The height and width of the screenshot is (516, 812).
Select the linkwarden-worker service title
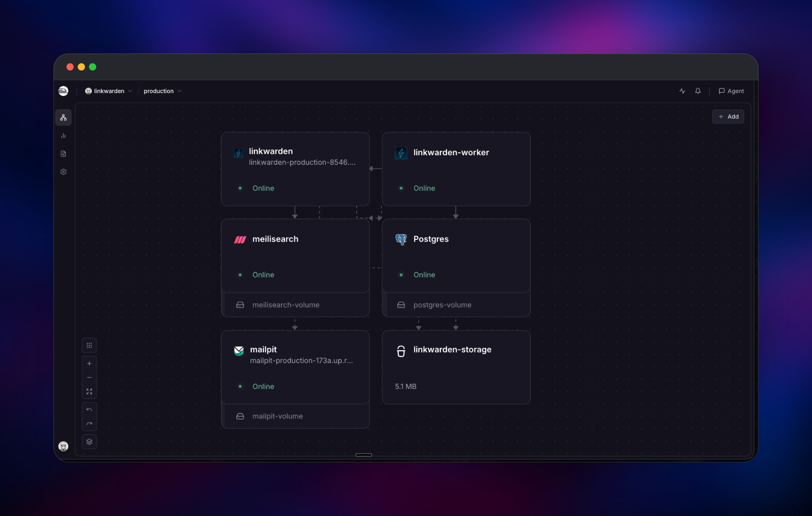[x=451, y=152]
